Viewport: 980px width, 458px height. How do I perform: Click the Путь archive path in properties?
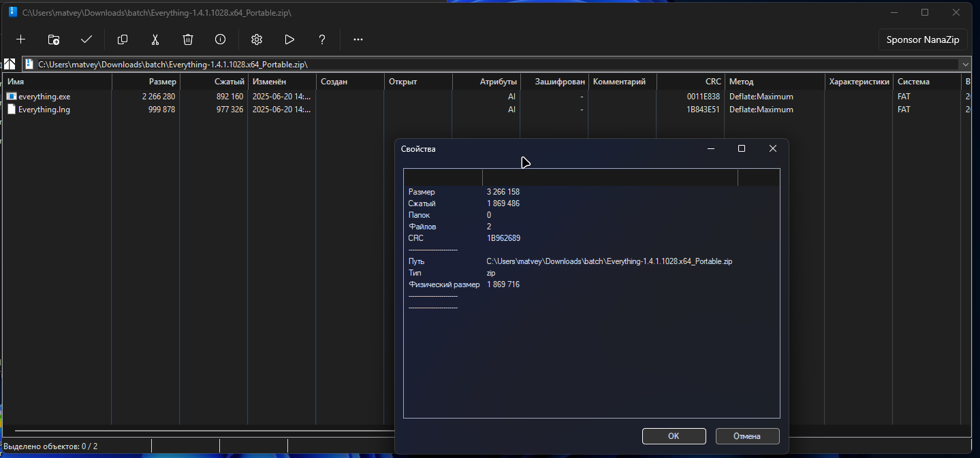pyautogui.click(x=610, y=261)
